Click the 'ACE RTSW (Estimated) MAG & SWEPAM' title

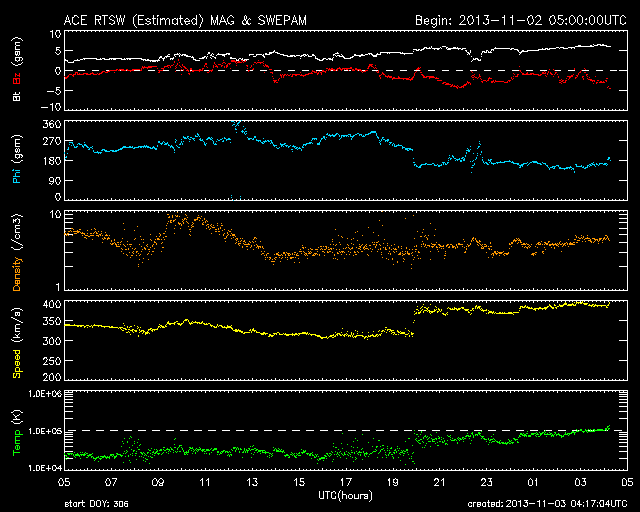(x=185, y=20)
